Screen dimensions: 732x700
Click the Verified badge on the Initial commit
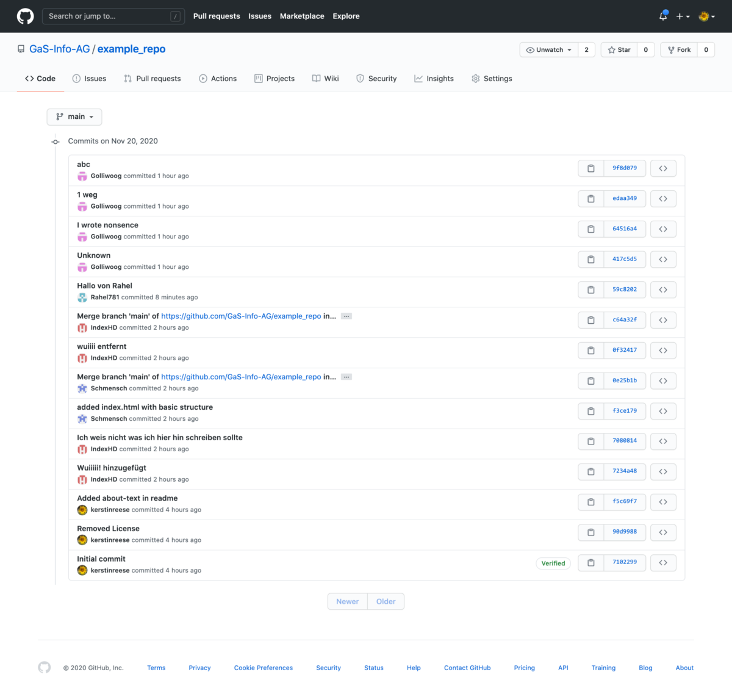553,563
